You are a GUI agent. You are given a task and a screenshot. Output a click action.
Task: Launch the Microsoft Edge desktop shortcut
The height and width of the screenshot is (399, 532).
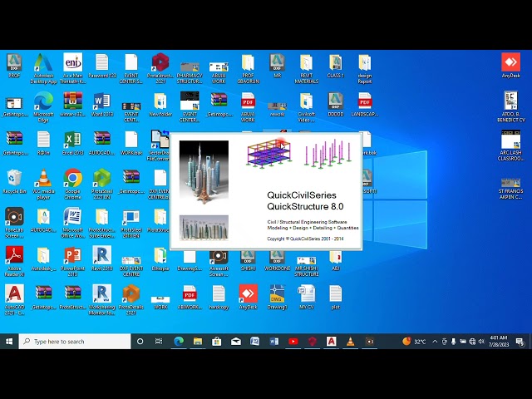click(43, 107)
